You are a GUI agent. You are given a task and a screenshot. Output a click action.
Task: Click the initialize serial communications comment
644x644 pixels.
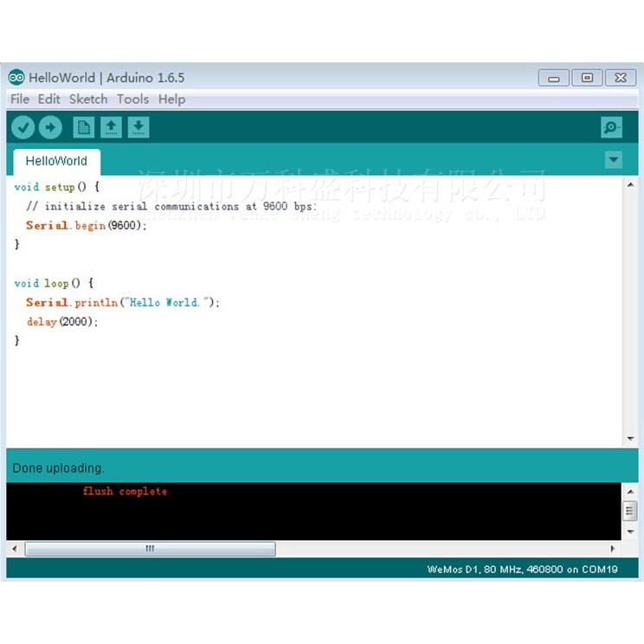pos(171,206)
